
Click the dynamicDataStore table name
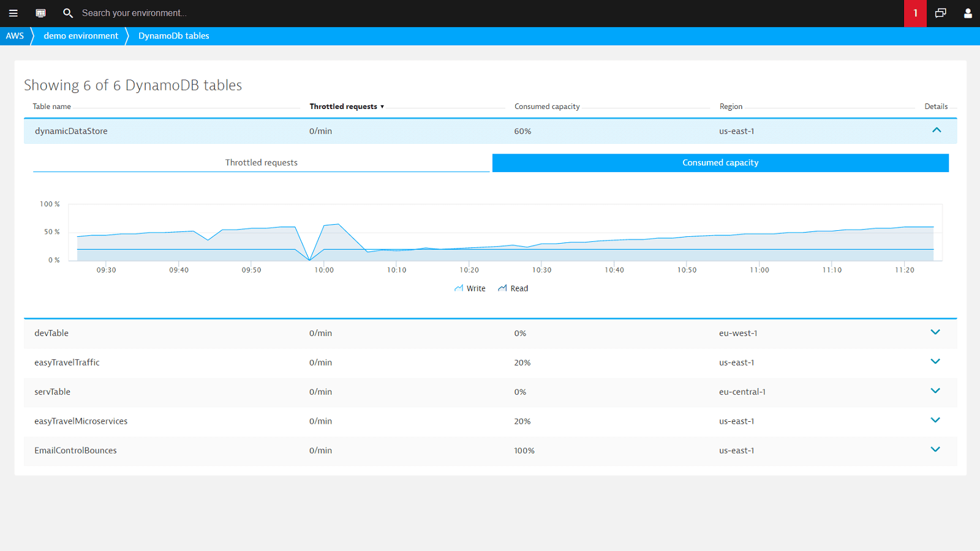[71, 131]
